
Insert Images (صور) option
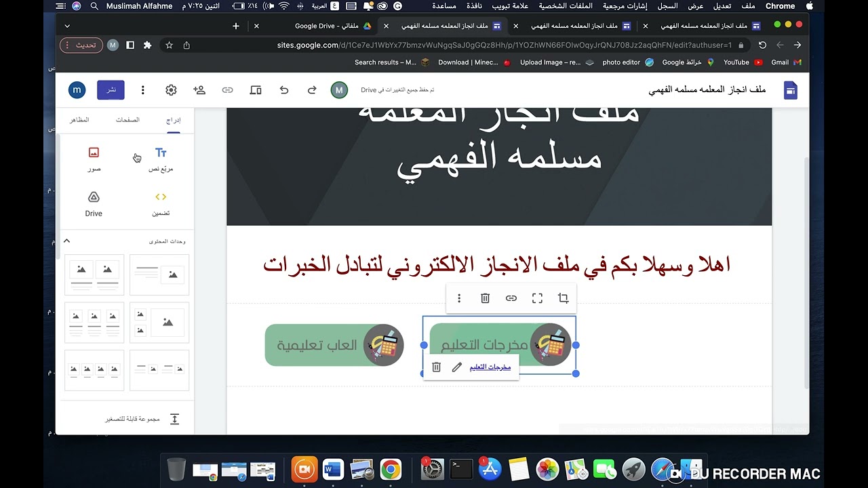click(94, 159)
